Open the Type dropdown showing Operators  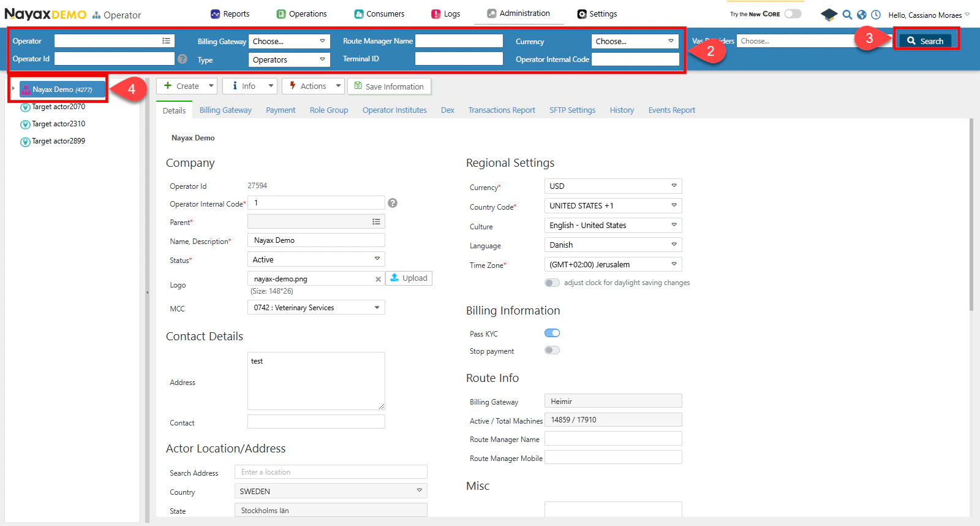pyautogui.click(x=289, y=59)
